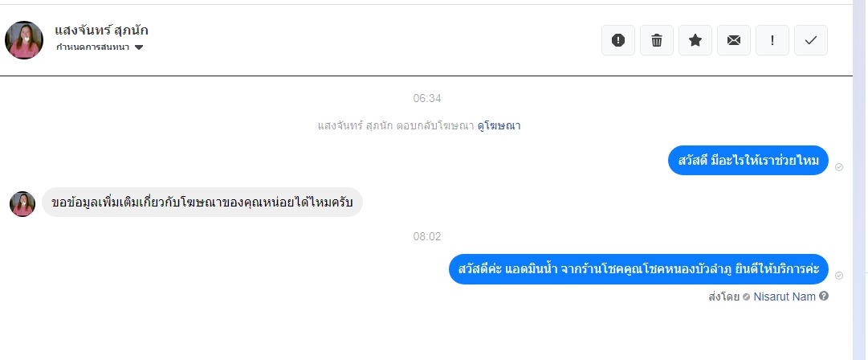Click the large profile picture in the header

coord(24,40)
